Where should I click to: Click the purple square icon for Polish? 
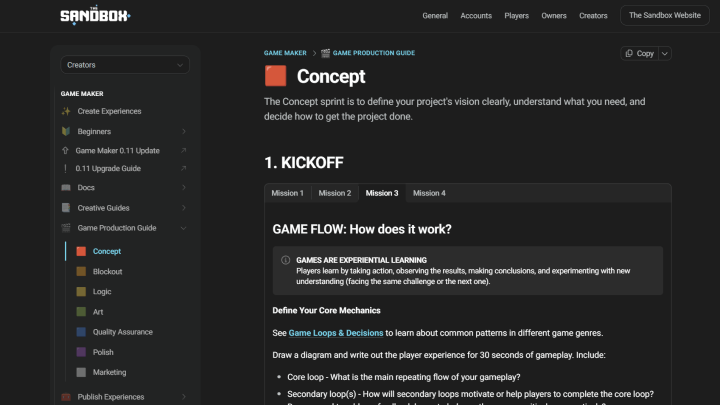(81, 352)
